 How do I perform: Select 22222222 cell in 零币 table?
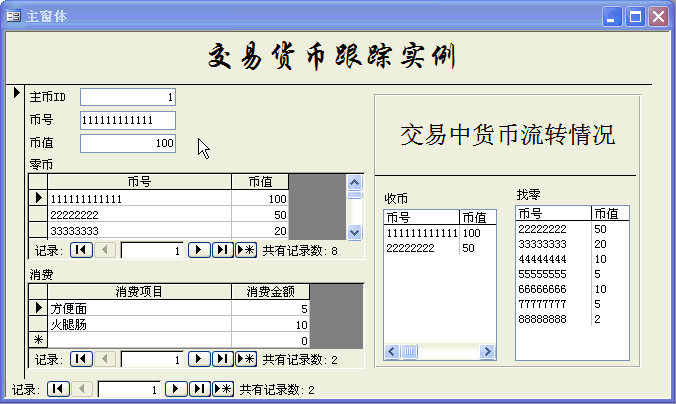(139, 214)
